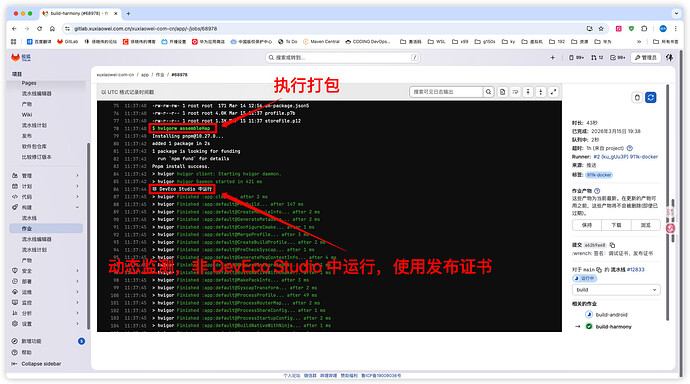The height and width of the screenshot is (384, 690).
Task: Click 浏览 to browse job artifacts
Action: [x=645, y=225]
